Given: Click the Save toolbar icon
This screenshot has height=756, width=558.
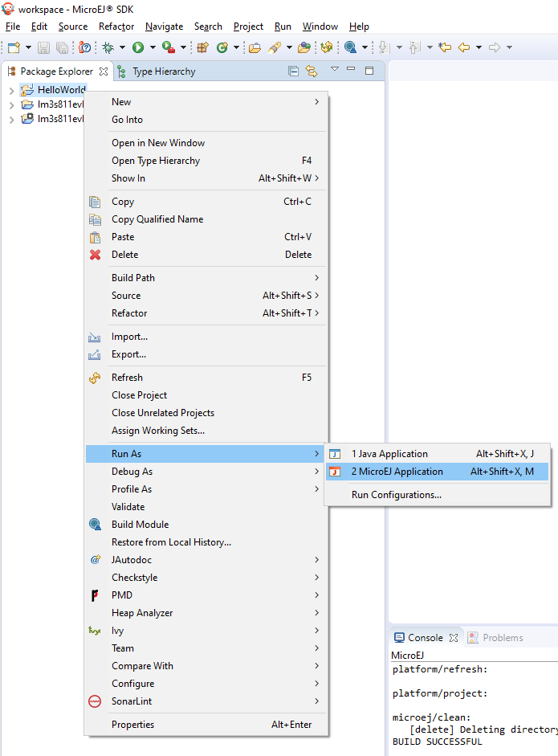Looking at the screenshot, I should 44,47.
